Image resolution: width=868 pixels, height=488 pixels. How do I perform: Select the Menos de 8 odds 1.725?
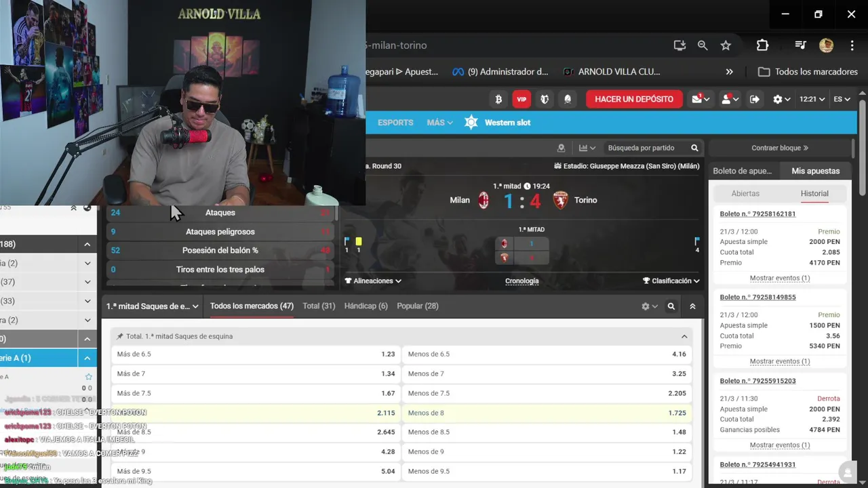(x=547, y=413)
